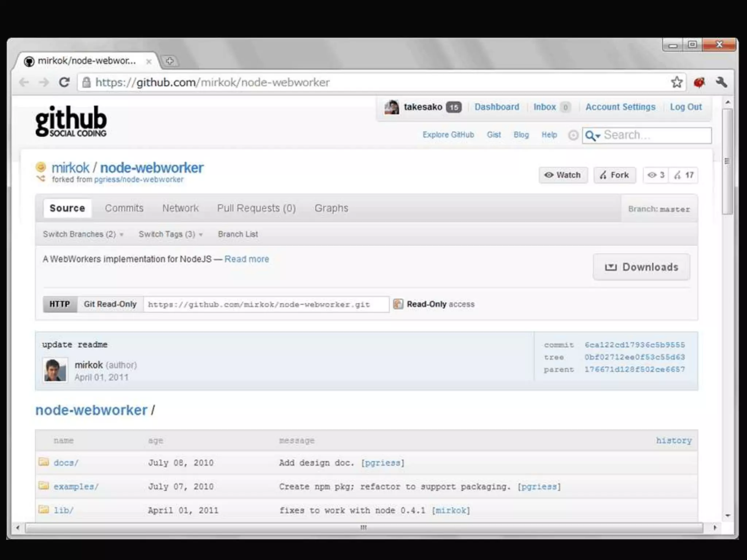
Task: Click the red extension icon
Action: tap(699, 83)
